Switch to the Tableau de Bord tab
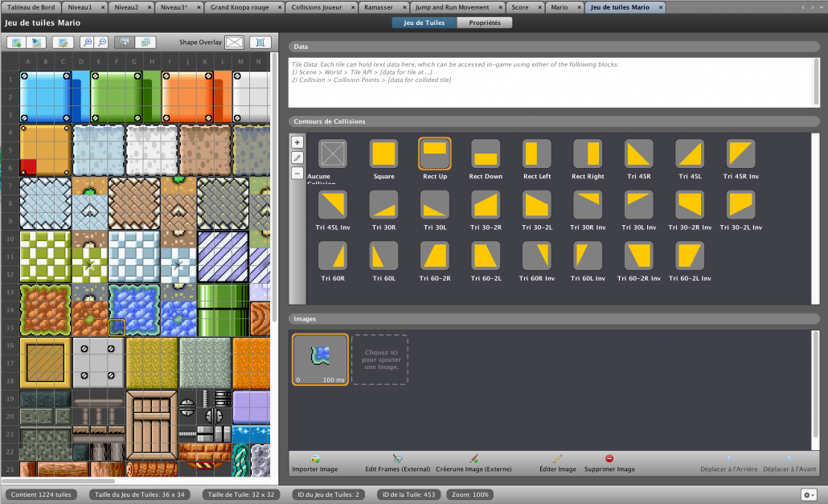 [x=31, y=7]
